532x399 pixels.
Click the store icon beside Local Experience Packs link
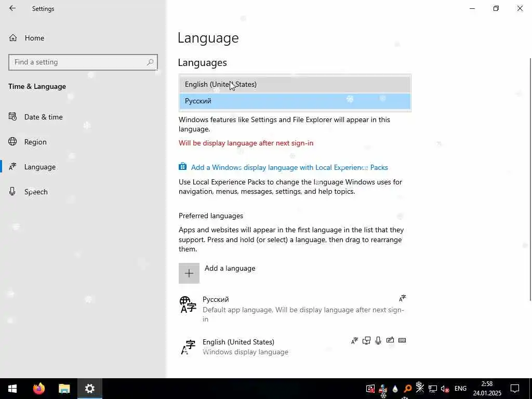(182, 166)
